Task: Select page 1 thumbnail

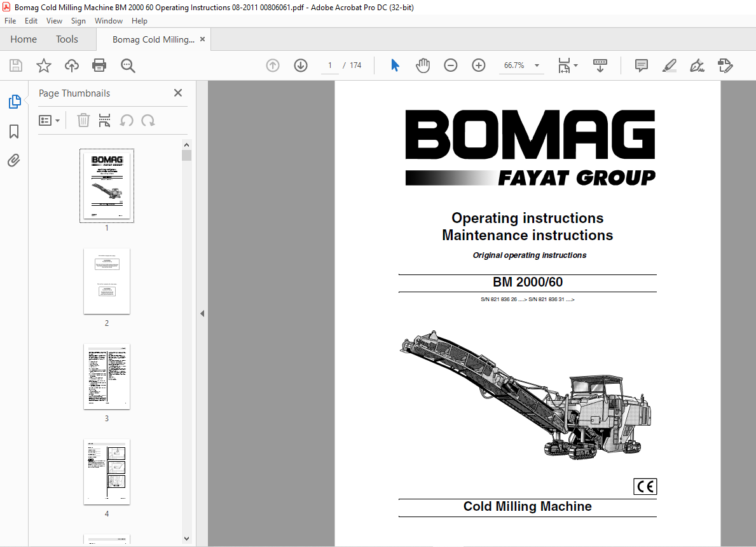Action: click(x=107, y=186)
